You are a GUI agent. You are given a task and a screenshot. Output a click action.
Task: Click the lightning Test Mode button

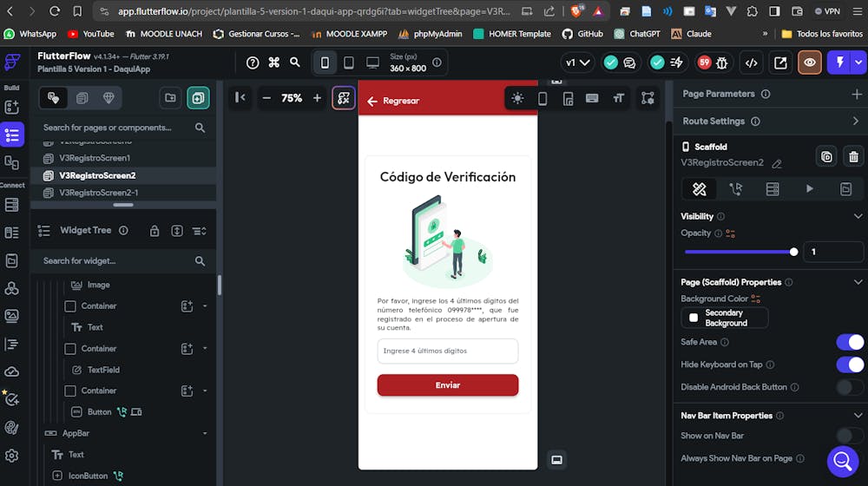click(839, 62)
